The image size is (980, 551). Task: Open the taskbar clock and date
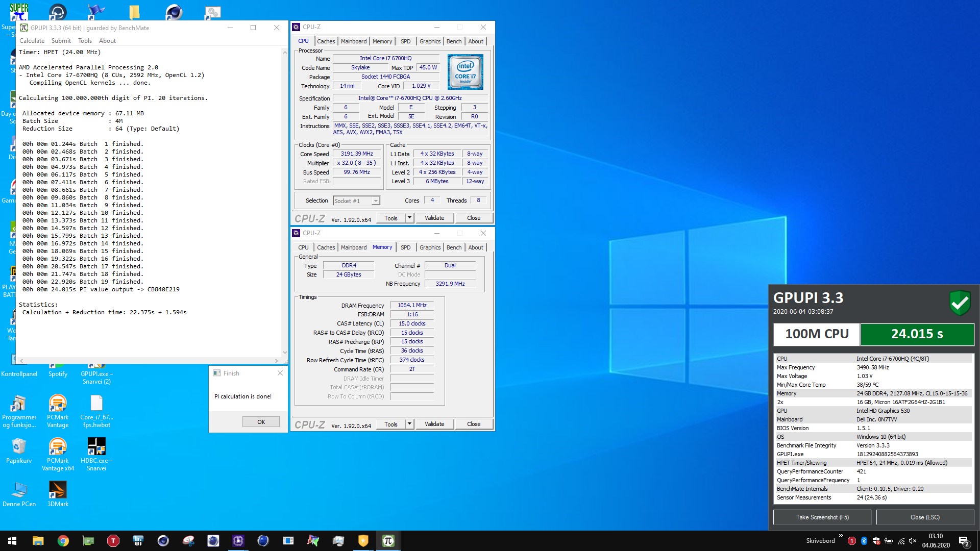[x=936, y=541]
